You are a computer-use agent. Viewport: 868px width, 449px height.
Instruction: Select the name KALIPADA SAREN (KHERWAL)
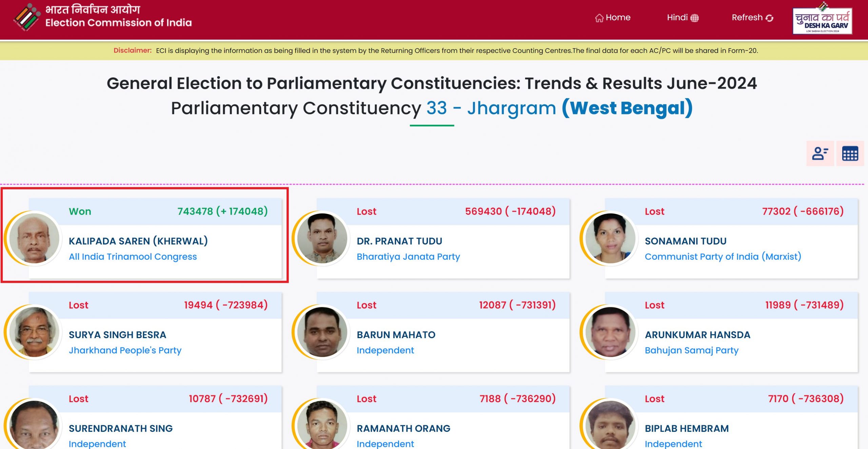[138, 241]
